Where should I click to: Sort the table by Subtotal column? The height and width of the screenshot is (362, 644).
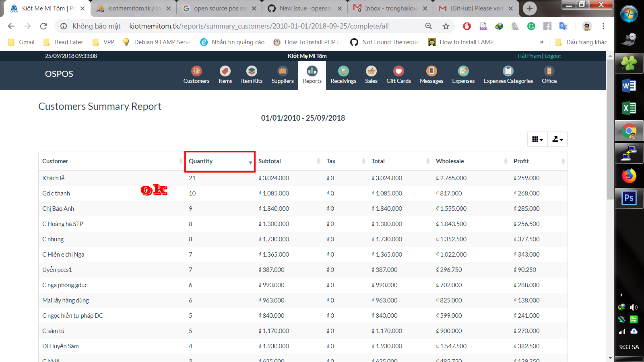point(289,161)
